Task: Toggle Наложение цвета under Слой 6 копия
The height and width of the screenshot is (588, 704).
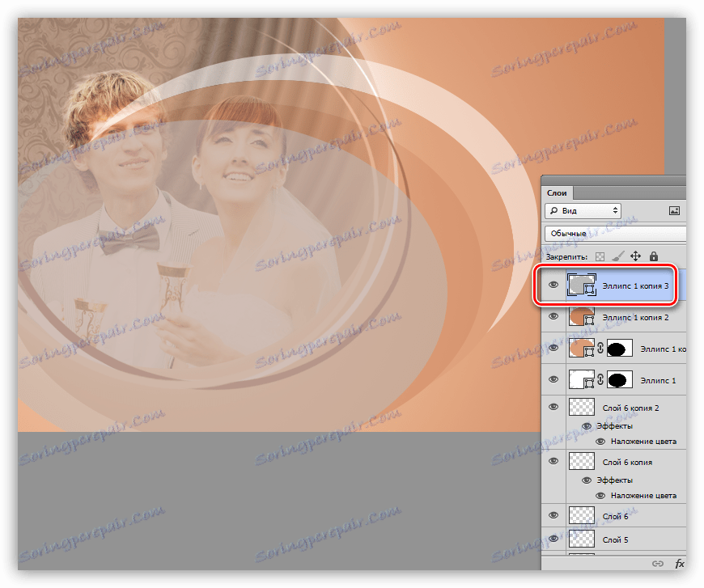Action: click(600, 496)
